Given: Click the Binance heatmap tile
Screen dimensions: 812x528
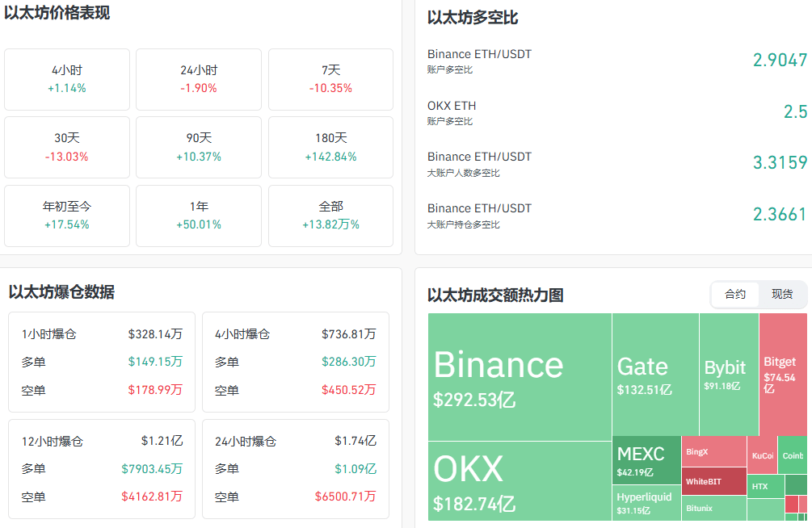Looking at the screenshot, I should (520, 377).
